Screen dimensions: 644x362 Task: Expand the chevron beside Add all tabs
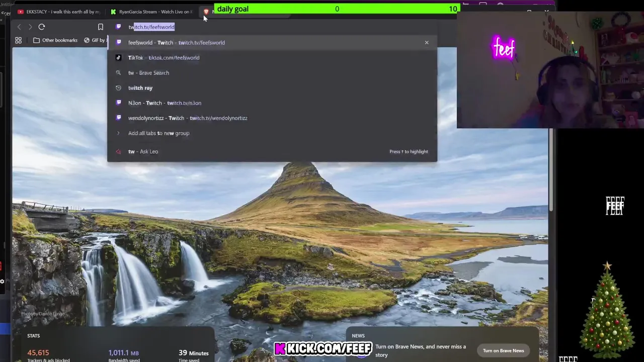(118, 133)
